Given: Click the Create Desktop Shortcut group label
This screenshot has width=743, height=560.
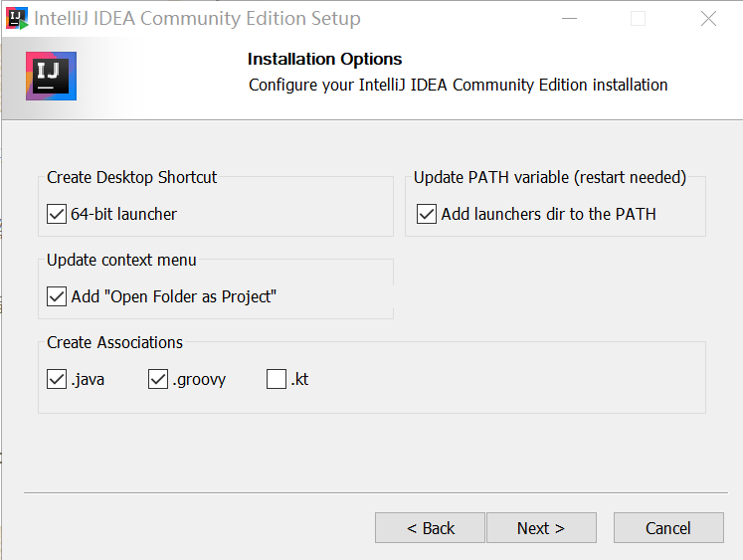Looking at the screenshot, I should coord(131,177).
